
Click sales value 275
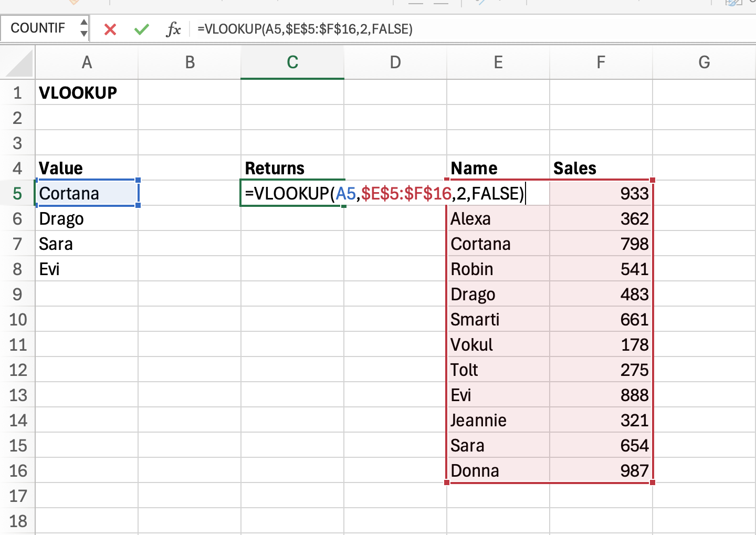(601, 370)
